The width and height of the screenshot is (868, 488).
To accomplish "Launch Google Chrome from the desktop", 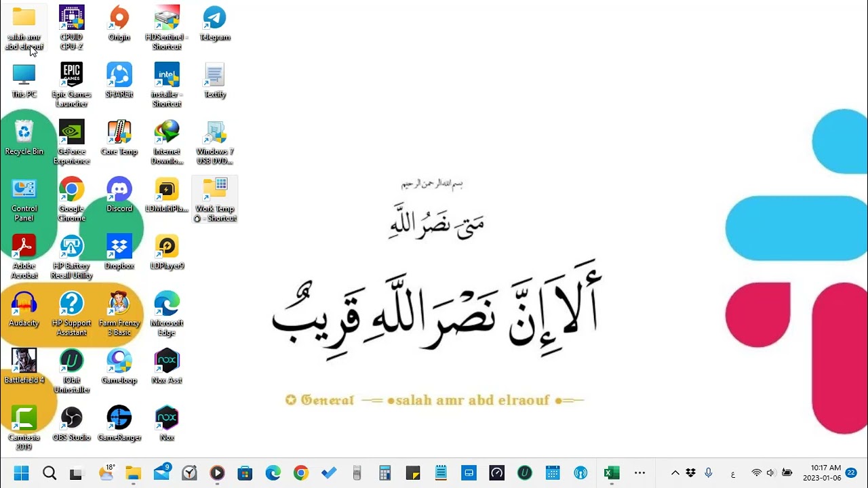I will click(71, 199).
